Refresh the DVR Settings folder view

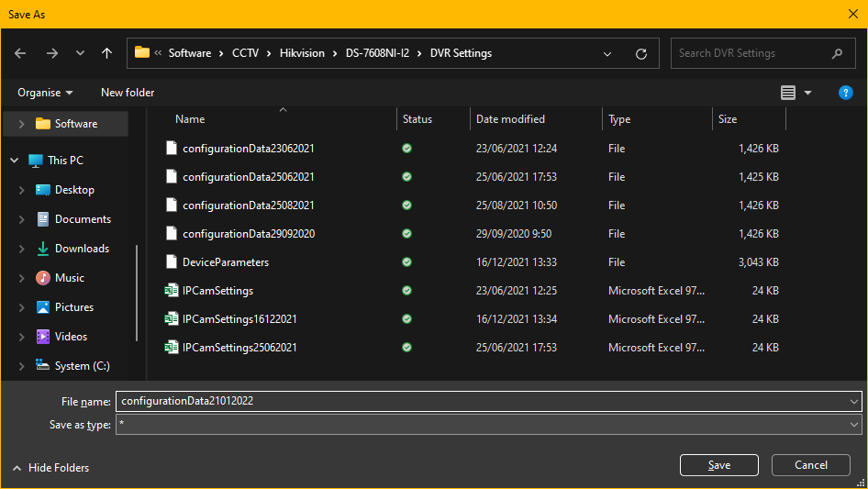tap(641, 53)
